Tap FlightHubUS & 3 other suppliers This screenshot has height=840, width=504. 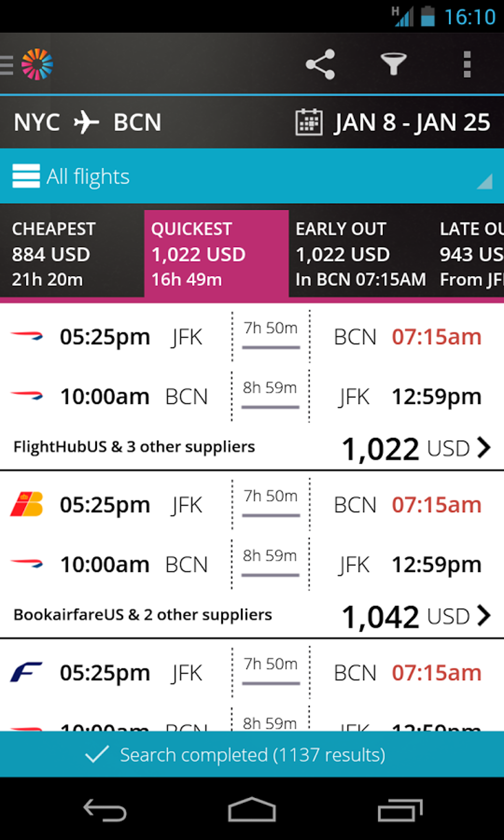(134, 447)
